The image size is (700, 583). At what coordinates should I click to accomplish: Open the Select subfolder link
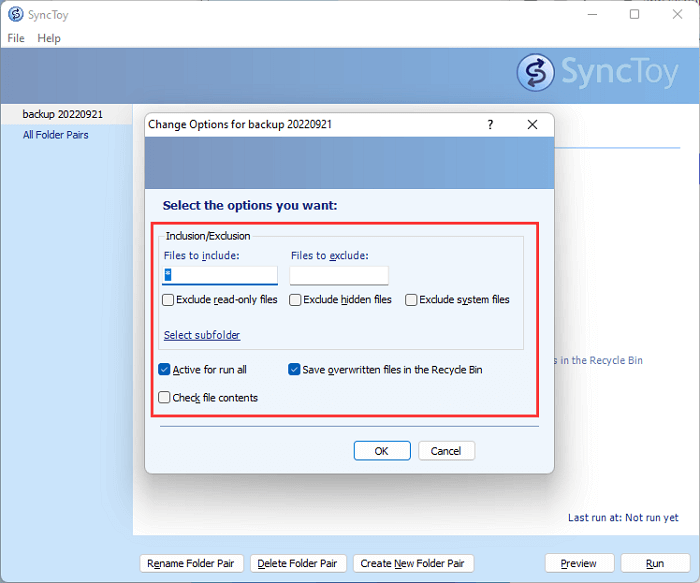(202, 335)
